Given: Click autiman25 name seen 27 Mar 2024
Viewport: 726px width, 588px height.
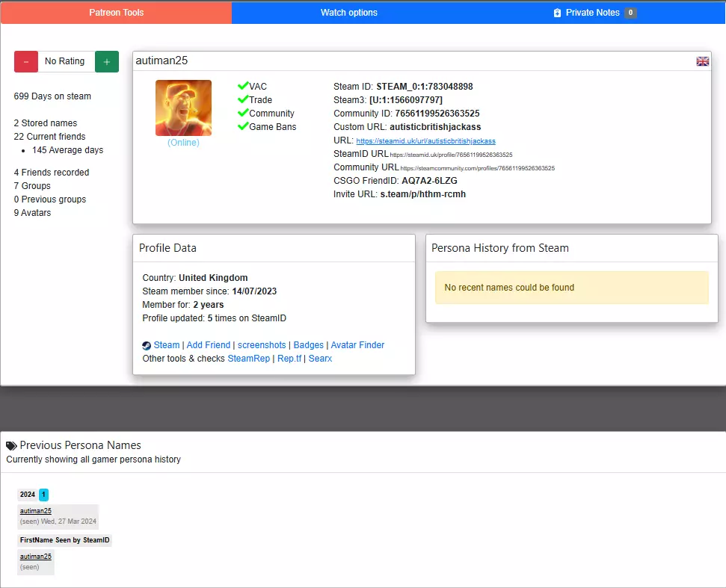Looking at the screenshot, I should click(36, 511).
